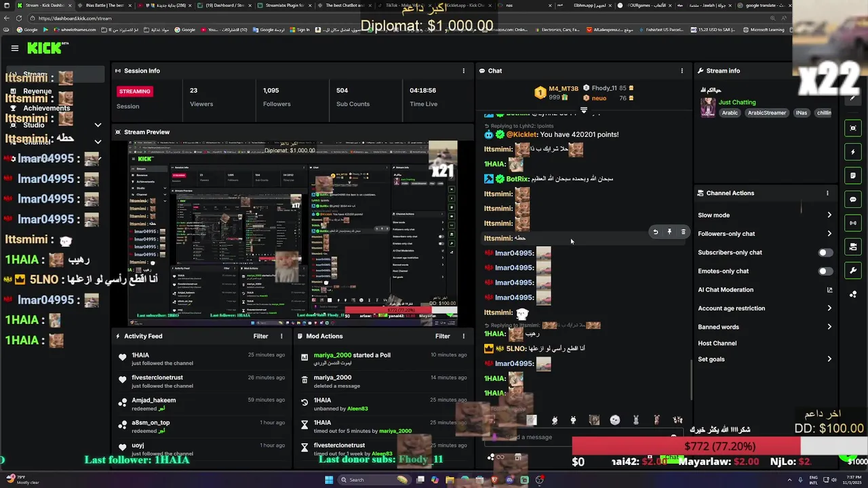Switch to TikTok browser tab
The width and height of the screenshot is (868, 488).
click(404, 5)
